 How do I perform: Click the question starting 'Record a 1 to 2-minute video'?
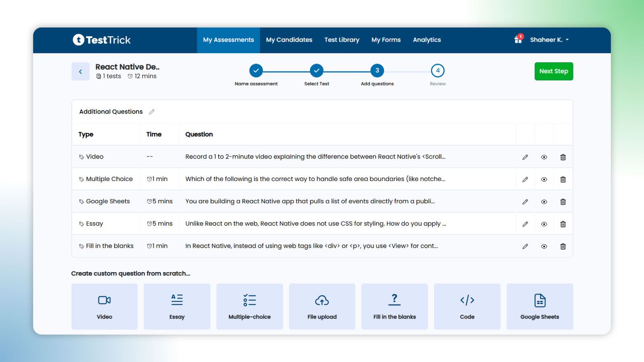coord(315,157)
